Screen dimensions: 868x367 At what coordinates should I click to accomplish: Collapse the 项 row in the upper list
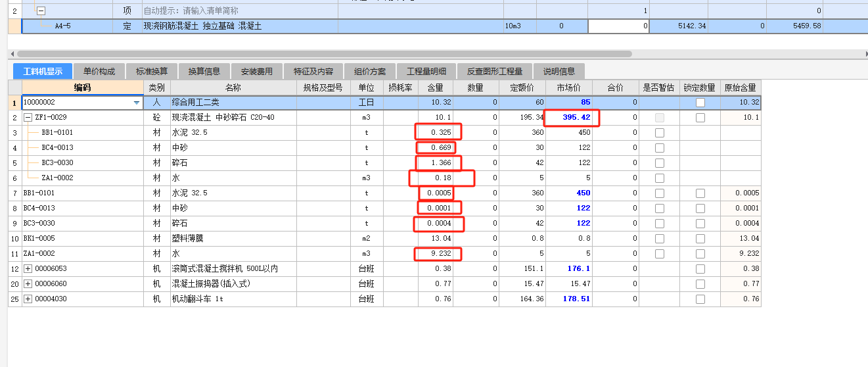click(41, 11)
